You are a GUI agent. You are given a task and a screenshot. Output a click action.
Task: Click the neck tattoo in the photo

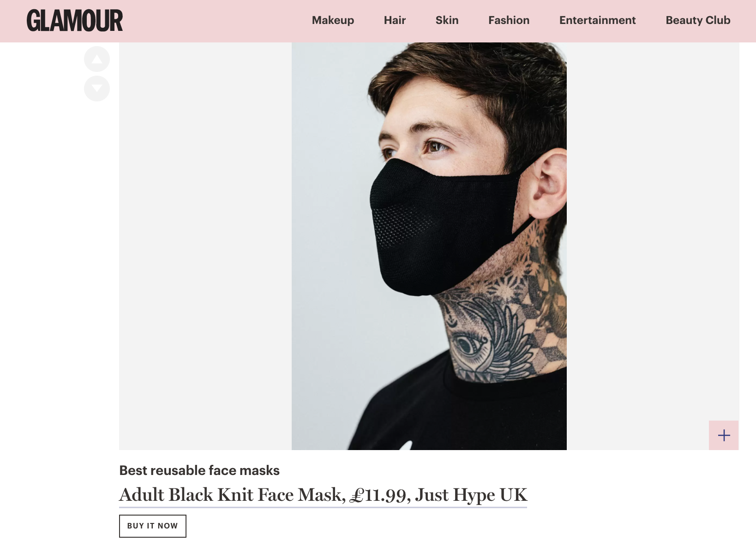tap(498, 323)
